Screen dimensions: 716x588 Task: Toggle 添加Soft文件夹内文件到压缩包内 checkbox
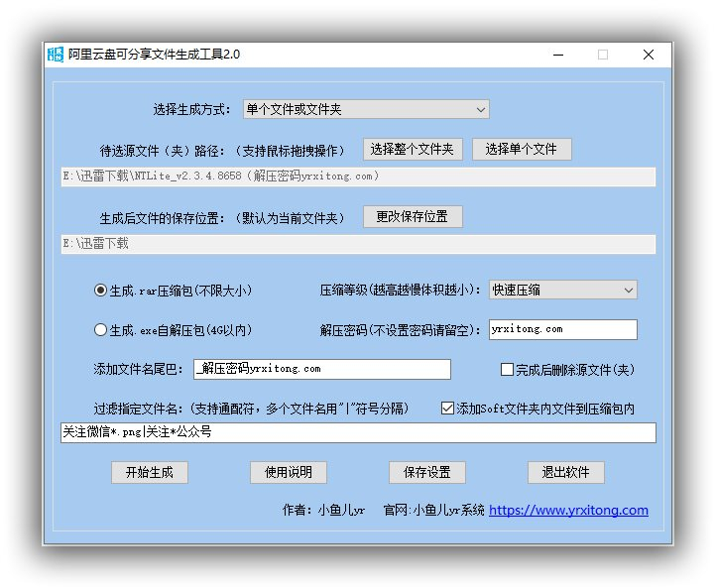pos(537,409)
